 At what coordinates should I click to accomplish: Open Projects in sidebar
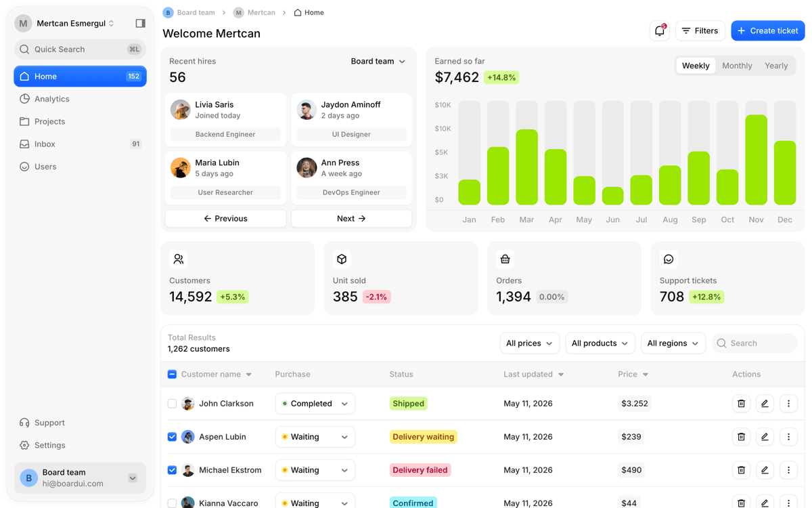click(80, 121)
